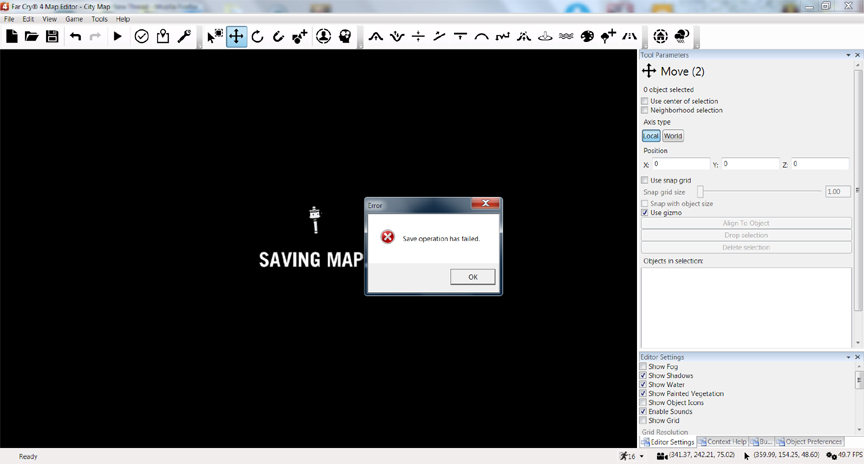This screenshot has height=464, width=864.
Task: Open the Water level waves tool
Action: click(x=566, y=36)
